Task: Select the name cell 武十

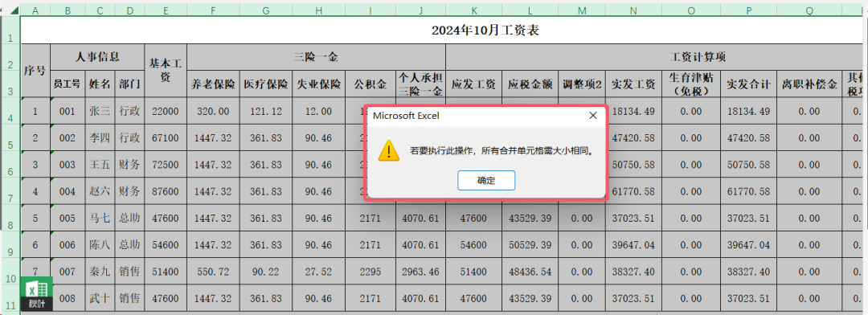Action: tap(100, 298)
